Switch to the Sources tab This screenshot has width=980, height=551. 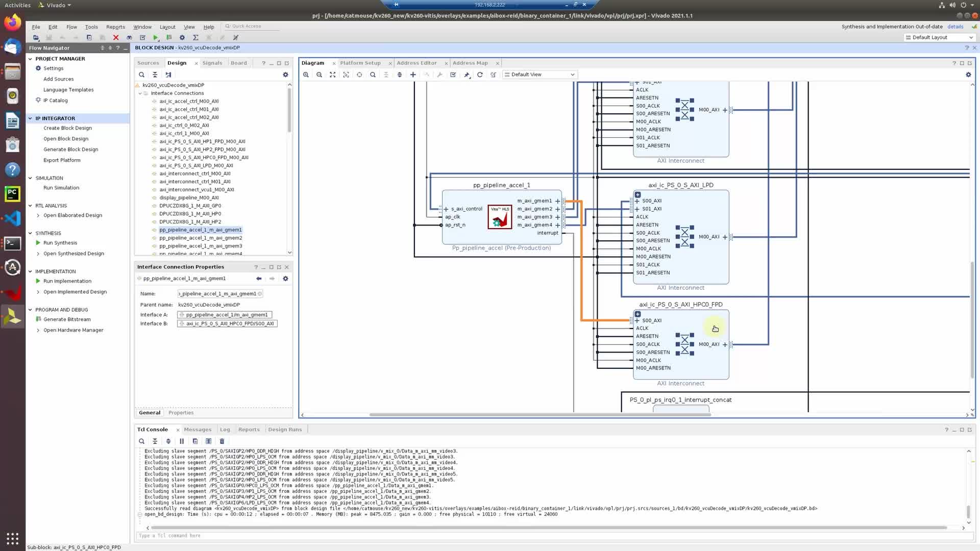[x=148, y=63]
